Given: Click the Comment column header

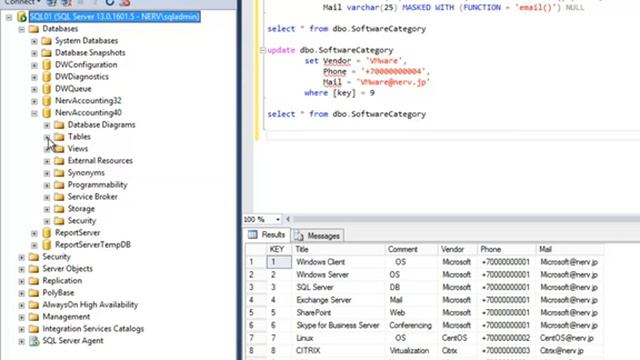Looking at the screenshot, I should (411, 249).
